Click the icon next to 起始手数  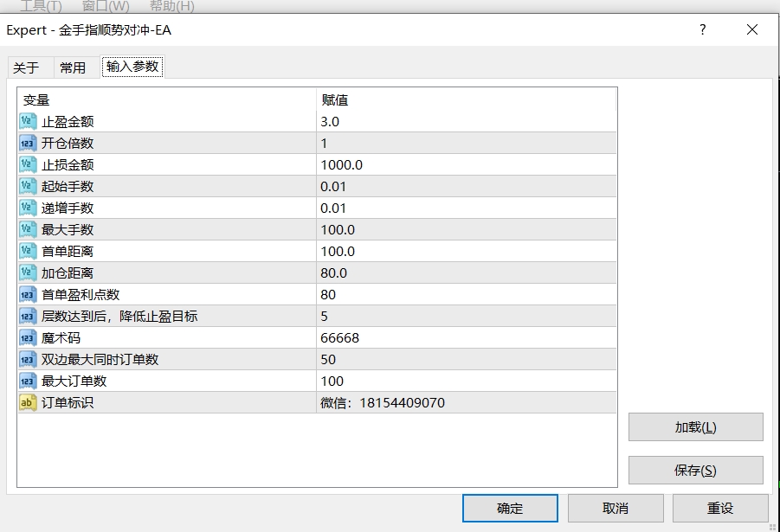click(28, 187)
